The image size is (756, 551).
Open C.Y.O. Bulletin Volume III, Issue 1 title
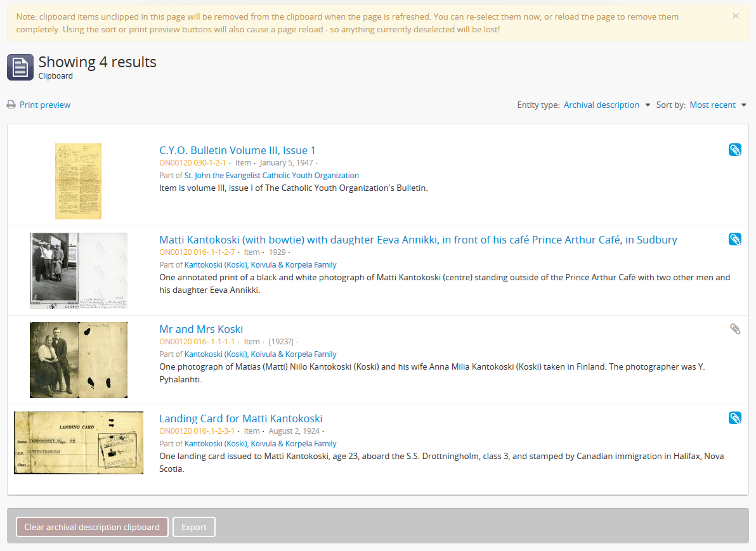(237, 150)
